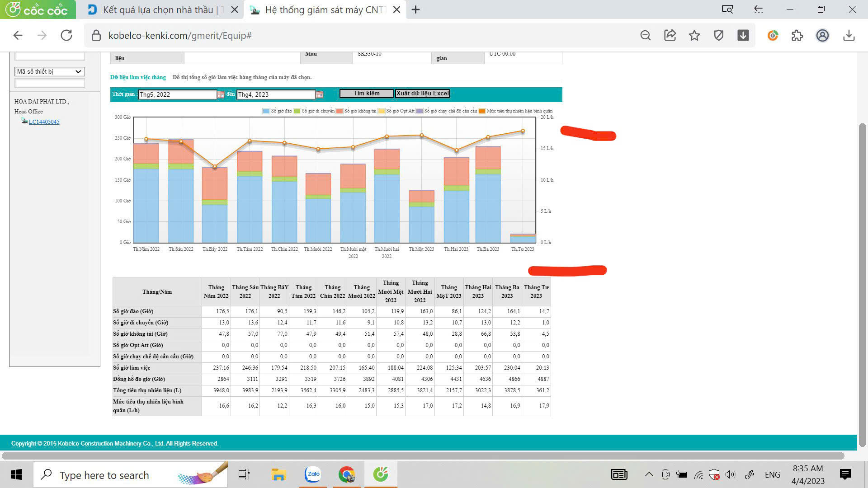Open the end date calendar picker icon
Image resolution: width=868 pixels, height=488 pixels.
click(x=319, y=94)
